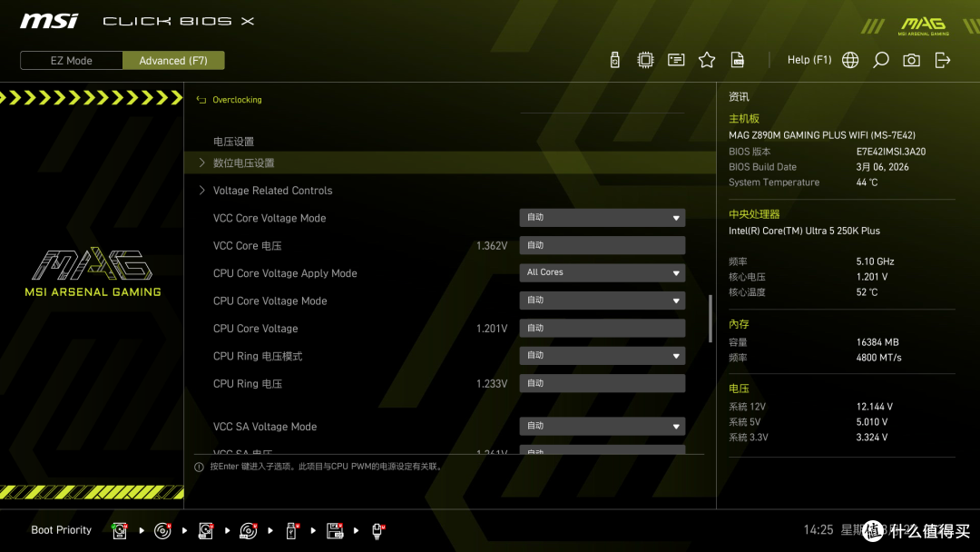This screenshot has width=980, height=552.
Task: Click the 5.10 GHz frequency value
Action: [x=875, y=261]
